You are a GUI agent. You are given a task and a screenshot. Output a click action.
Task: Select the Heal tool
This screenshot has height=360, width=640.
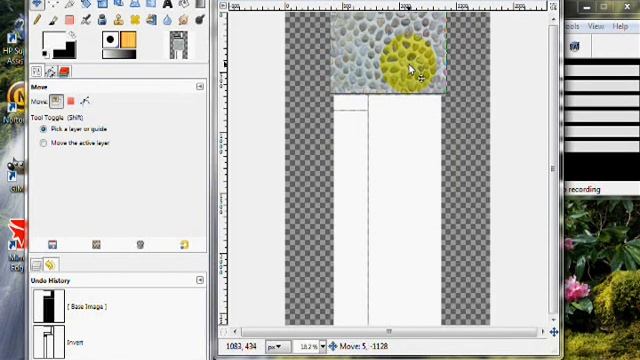tap(135, 19)
